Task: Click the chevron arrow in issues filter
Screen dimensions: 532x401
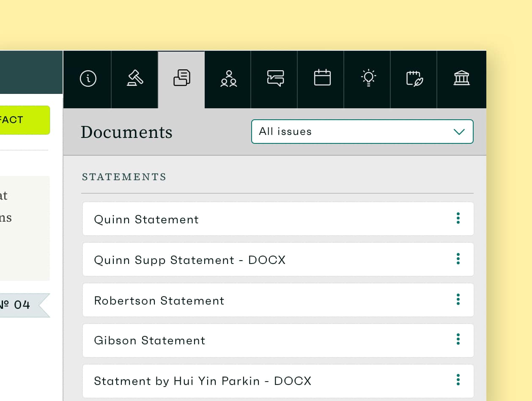Action: [x=459, y=132]
